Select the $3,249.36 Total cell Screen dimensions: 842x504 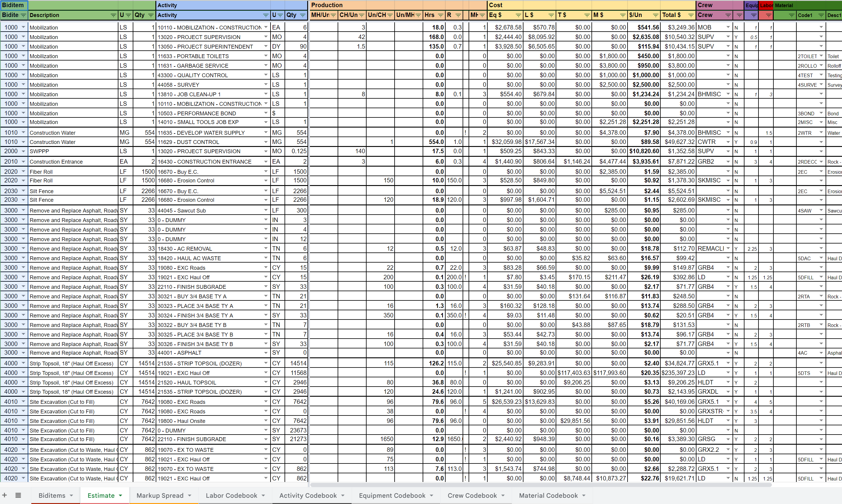[x=678, y=27]
